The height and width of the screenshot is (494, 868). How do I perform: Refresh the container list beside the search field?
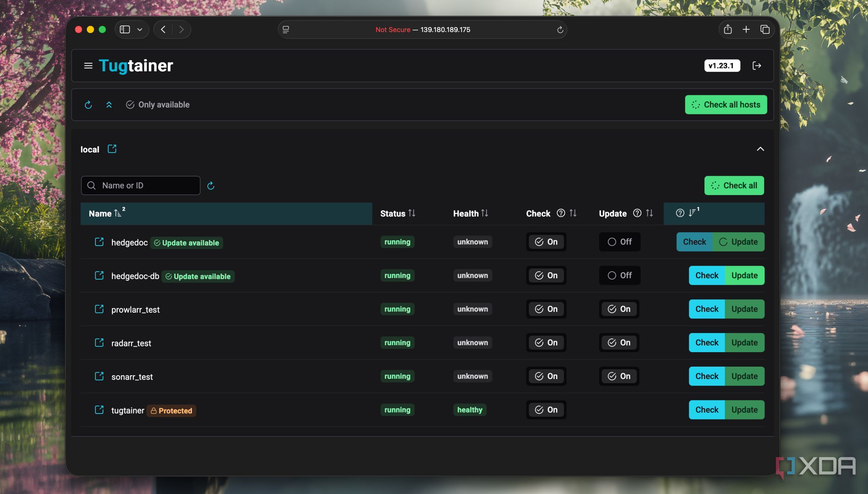pyautogui.click(x=211, y=186)
